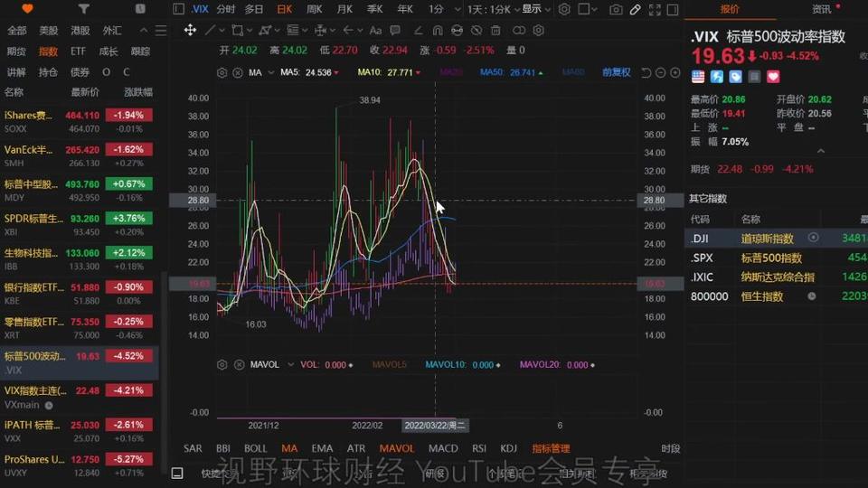868x488 pixels.
Task: Take a chart screenshot with camera icon
Action: 616,9
